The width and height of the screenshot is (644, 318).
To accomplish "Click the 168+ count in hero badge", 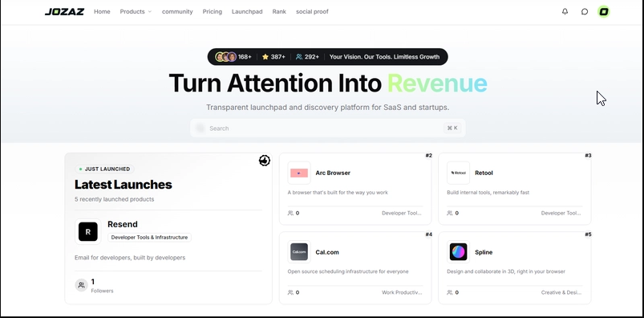I will [x=245, y=57].
